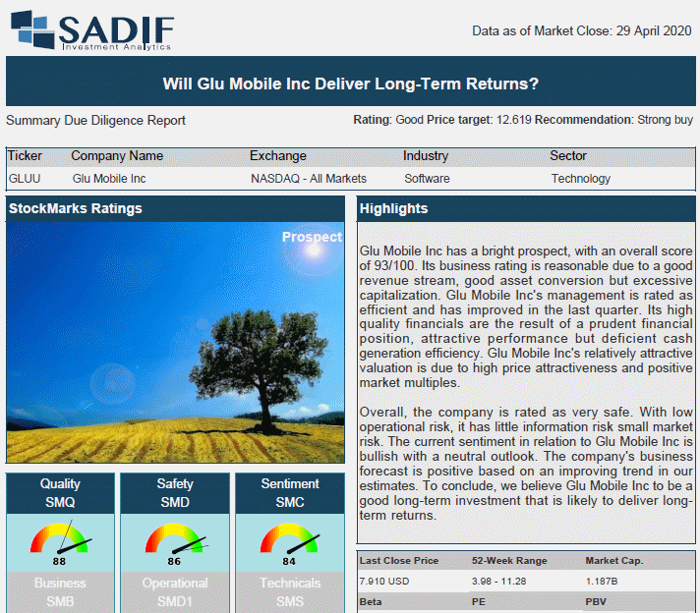
Task: Click the Technology sector cell
Action: tap(580, 179)
